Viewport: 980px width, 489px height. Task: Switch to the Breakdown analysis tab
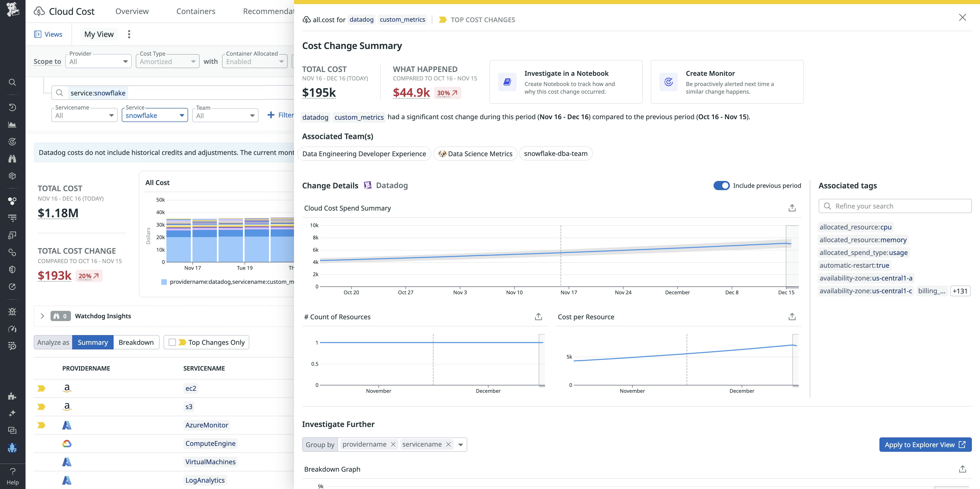[x=136, y=342]
